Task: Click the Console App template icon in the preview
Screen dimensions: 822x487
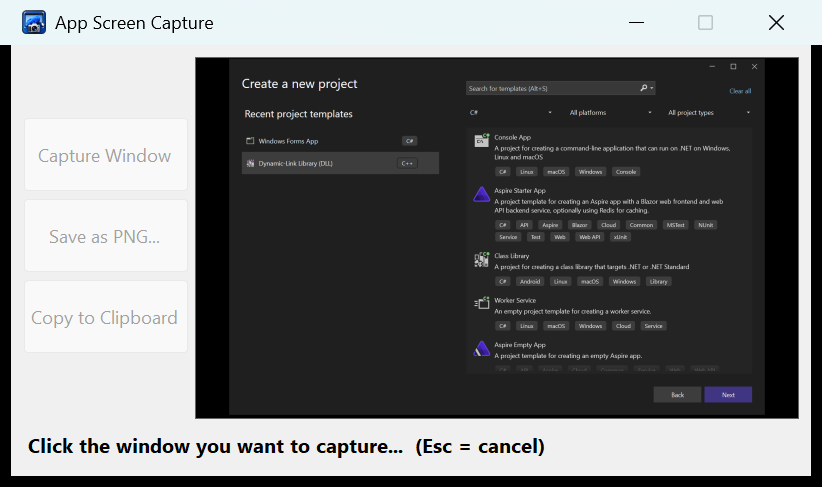Action: tap(481, 140)
